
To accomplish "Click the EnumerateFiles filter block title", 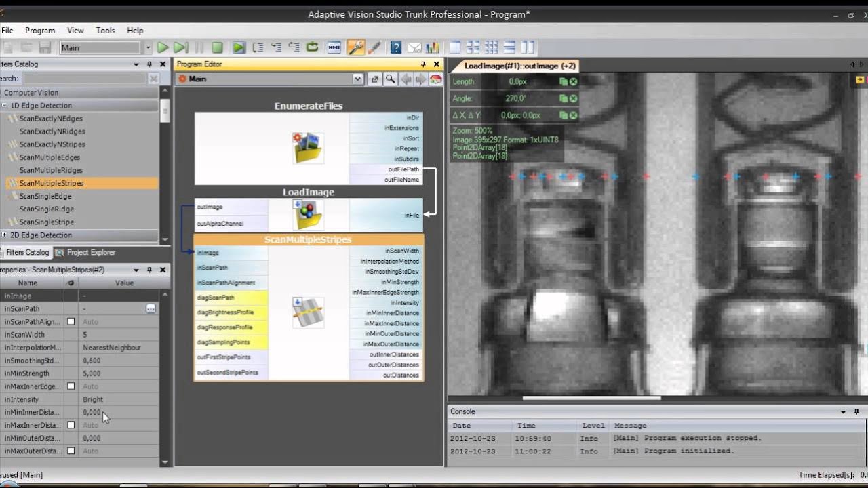I will (x=309, y=106).
